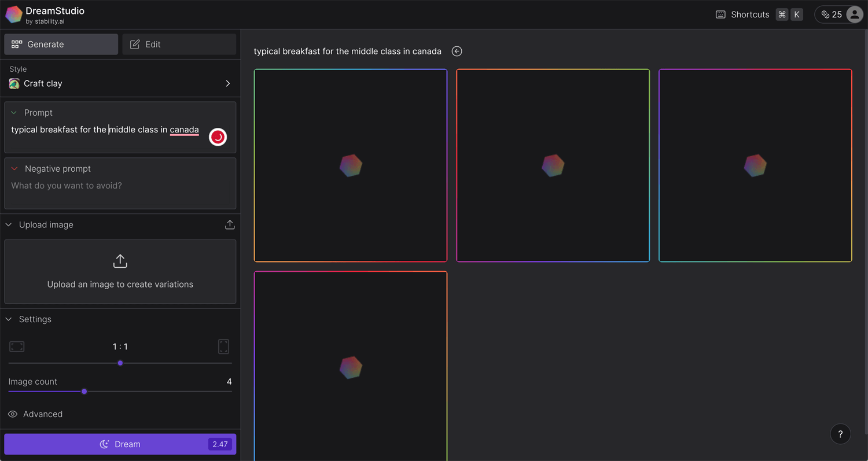Collapse the Prompt section chevron
This screenshot has height=461, width=868.
pos(14,113)
